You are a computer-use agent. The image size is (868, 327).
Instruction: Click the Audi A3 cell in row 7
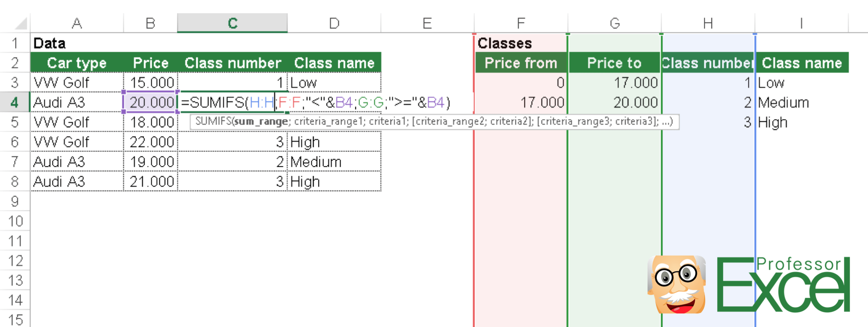tap(59, 162)
